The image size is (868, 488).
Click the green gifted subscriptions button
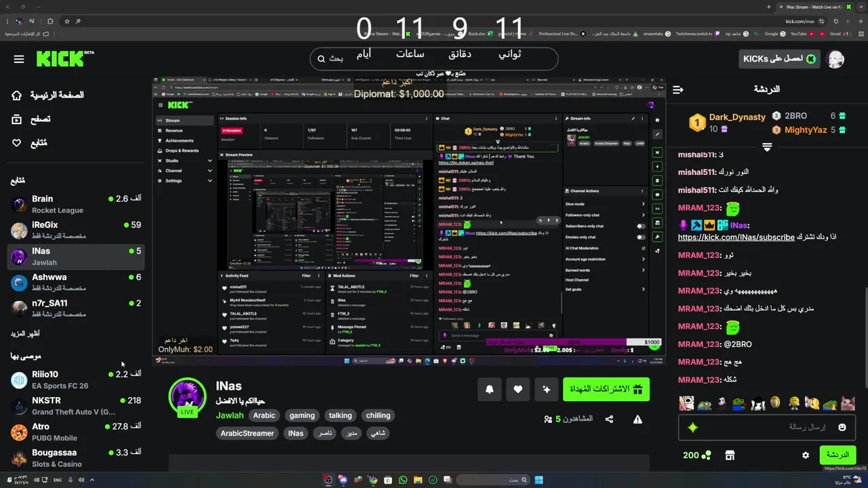pyautogui.click(x=606, y=389)
